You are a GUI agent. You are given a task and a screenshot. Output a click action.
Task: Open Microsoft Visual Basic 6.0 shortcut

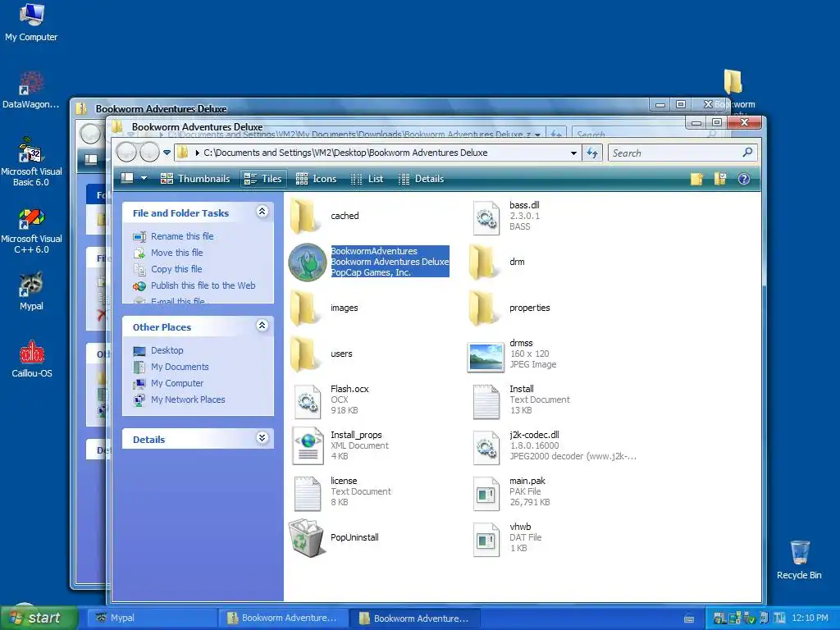31,161
